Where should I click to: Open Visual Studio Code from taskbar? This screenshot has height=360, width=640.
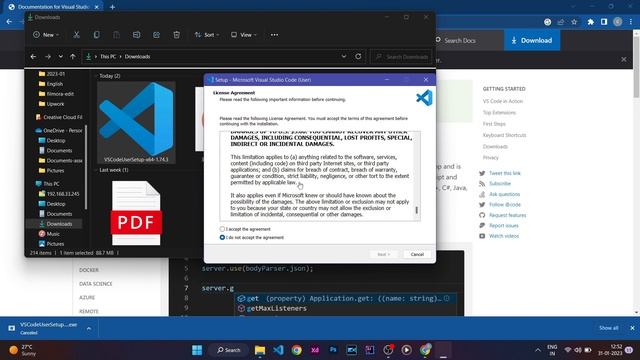[x=278, y=350]
